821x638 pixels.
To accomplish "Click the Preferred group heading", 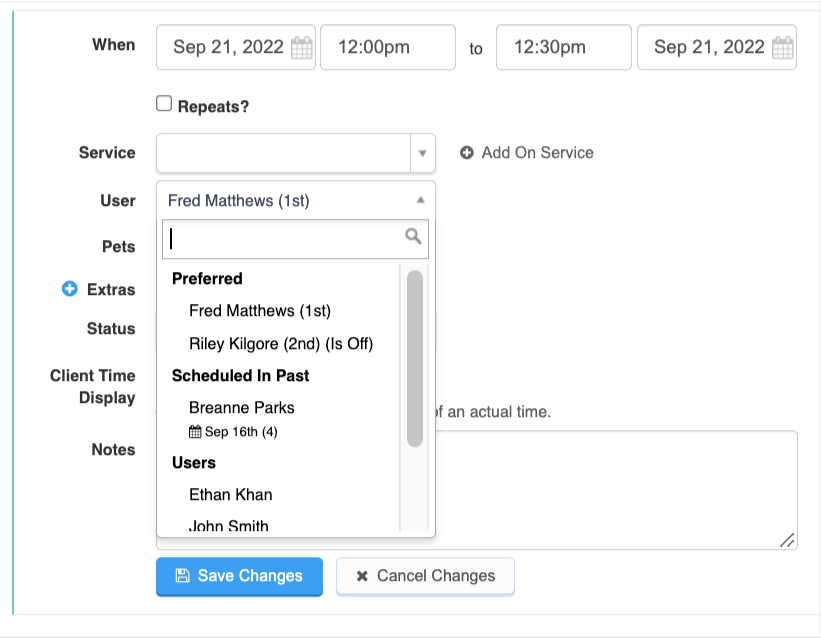I will (207, 279).
